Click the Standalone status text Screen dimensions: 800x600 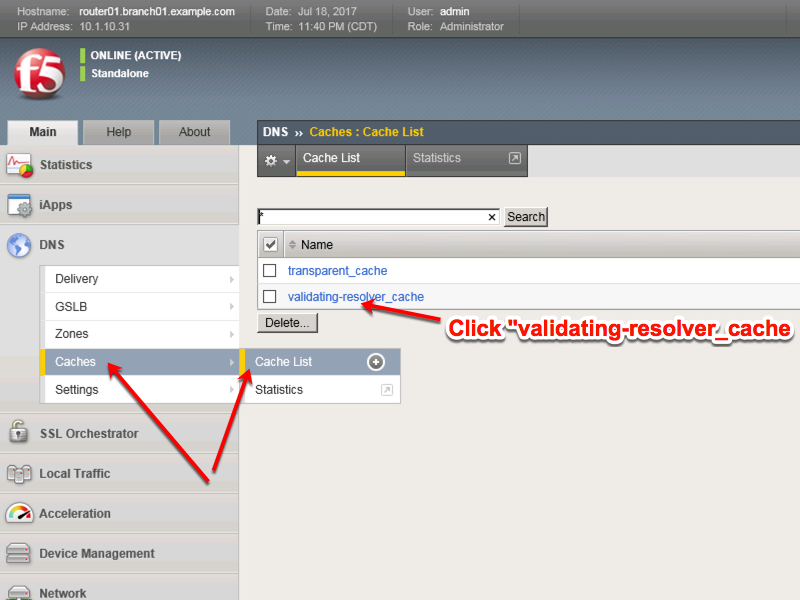coord(120,73)
